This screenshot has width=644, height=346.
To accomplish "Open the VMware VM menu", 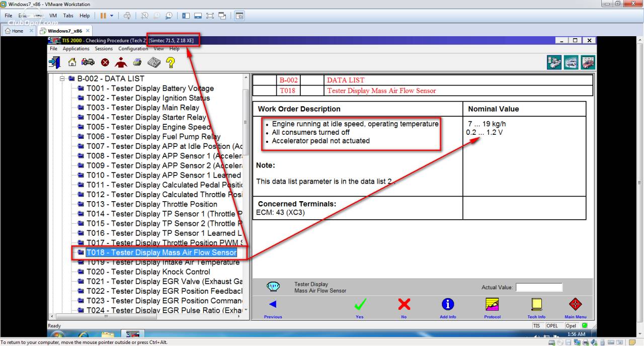I will click(53, 16).
